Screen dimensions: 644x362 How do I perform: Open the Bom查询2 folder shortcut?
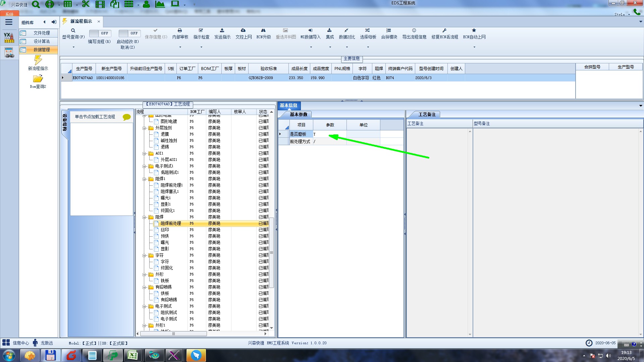click(38, 79)
